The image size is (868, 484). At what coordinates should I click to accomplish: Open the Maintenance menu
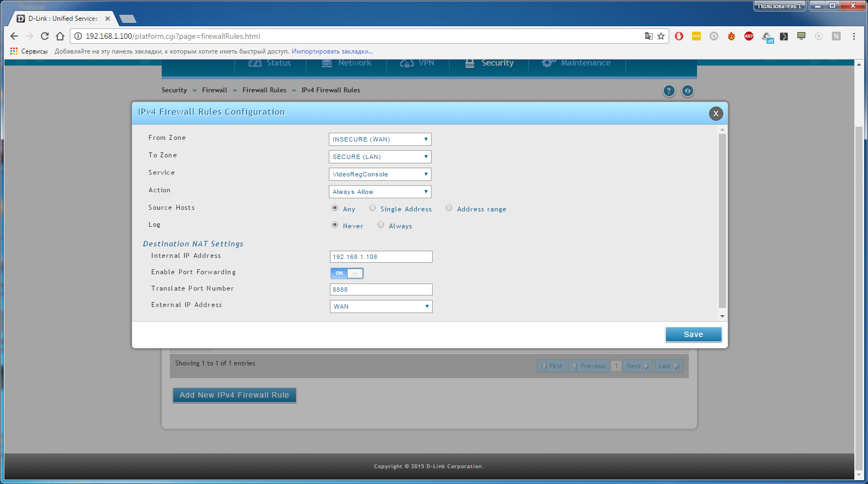tap(577, 63)
